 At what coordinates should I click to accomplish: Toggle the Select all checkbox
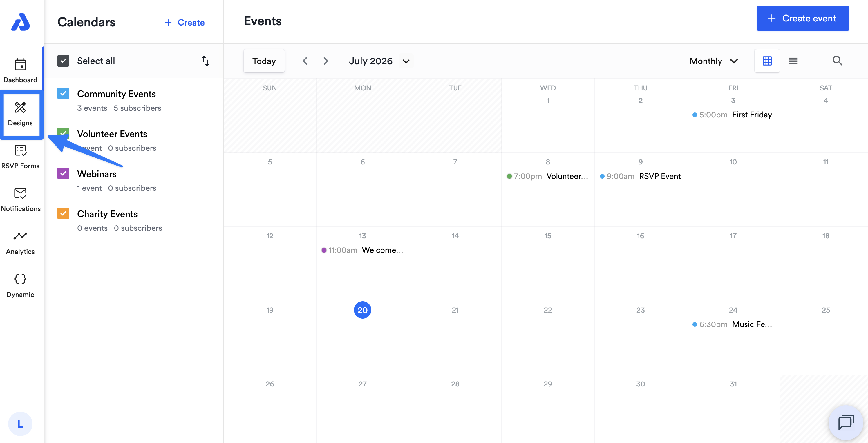point(63,61)
